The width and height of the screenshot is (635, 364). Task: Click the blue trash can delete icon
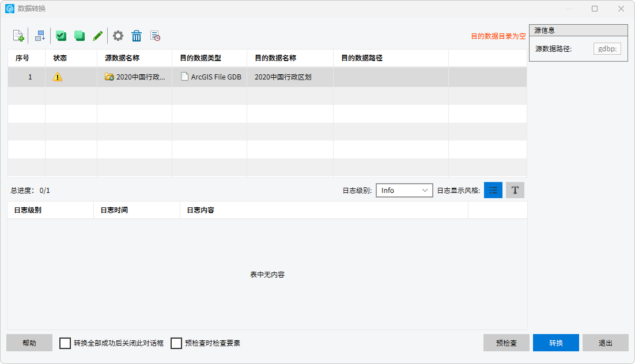click(x=137, y=36)
